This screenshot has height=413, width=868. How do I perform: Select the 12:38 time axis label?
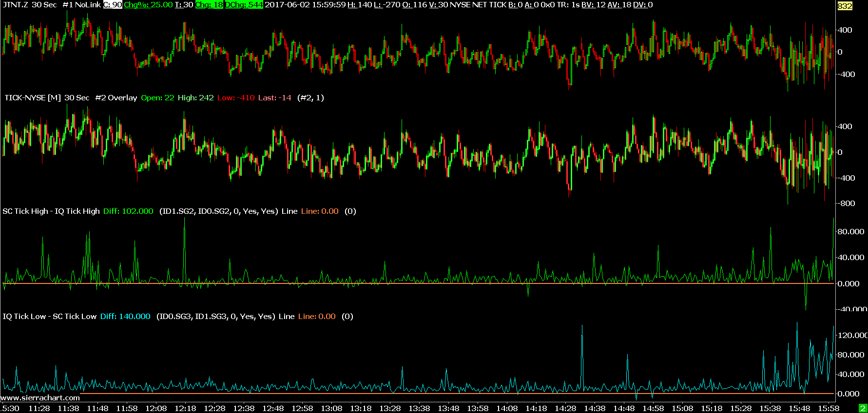244,409
